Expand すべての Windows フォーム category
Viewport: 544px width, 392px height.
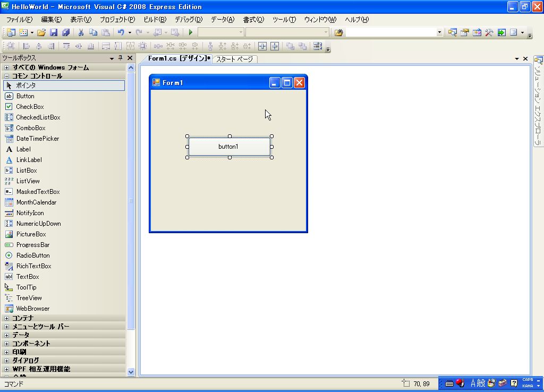(x=6, y=67)
